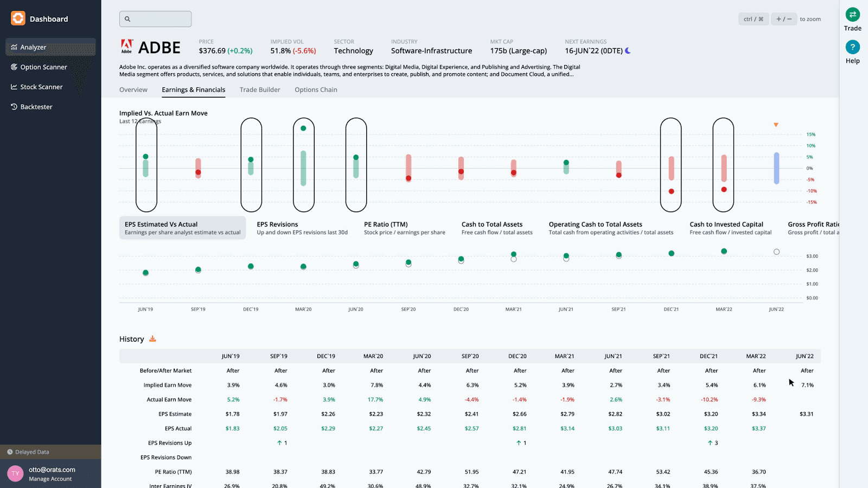Click the DEC'21 EPS Revisions Up value 3
868x488 pixels.
point(713,443)
